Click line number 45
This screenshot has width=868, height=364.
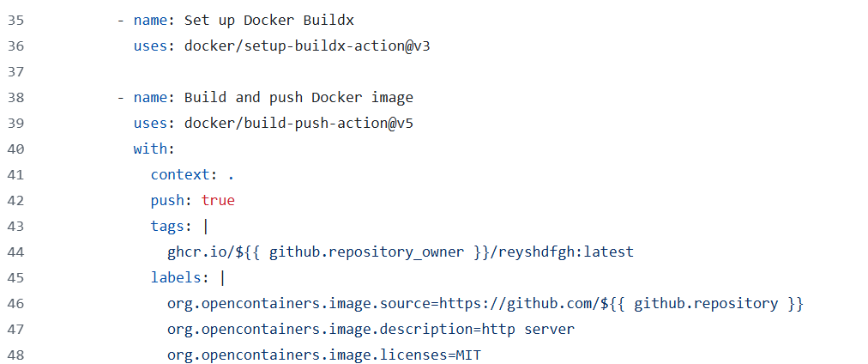[15, 278]
